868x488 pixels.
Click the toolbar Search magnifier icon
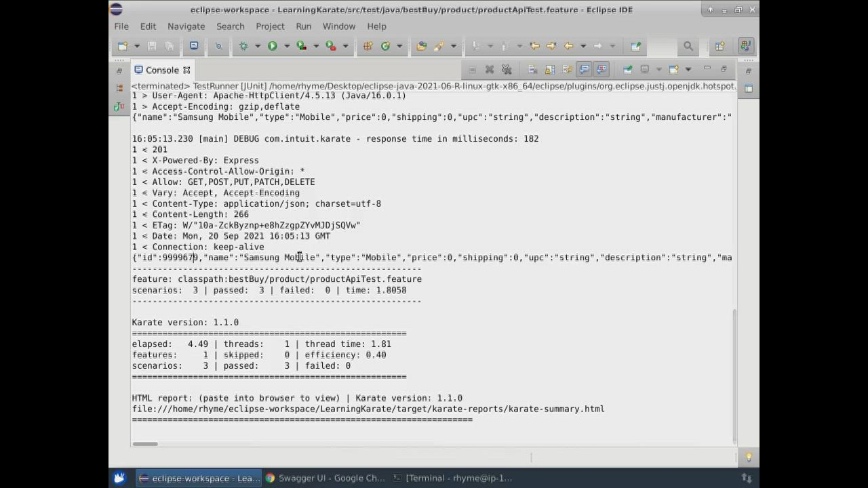click(688, 46)
